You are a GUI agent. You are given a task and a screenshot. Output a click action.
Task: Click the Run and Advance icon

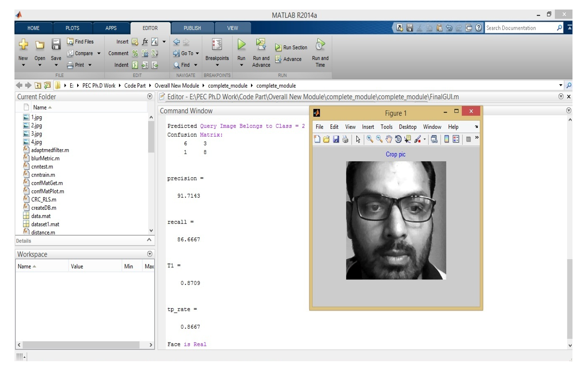(261, 44)
